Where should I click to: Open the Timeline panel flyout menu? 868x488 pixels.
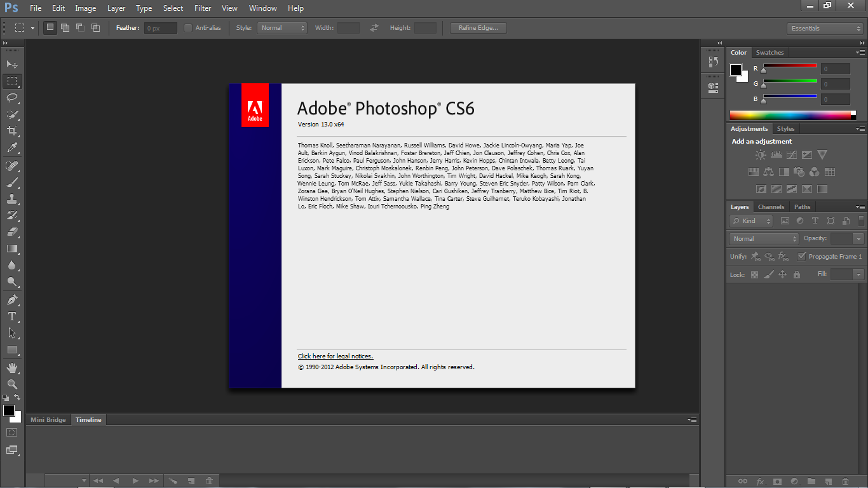click(693, 419)
